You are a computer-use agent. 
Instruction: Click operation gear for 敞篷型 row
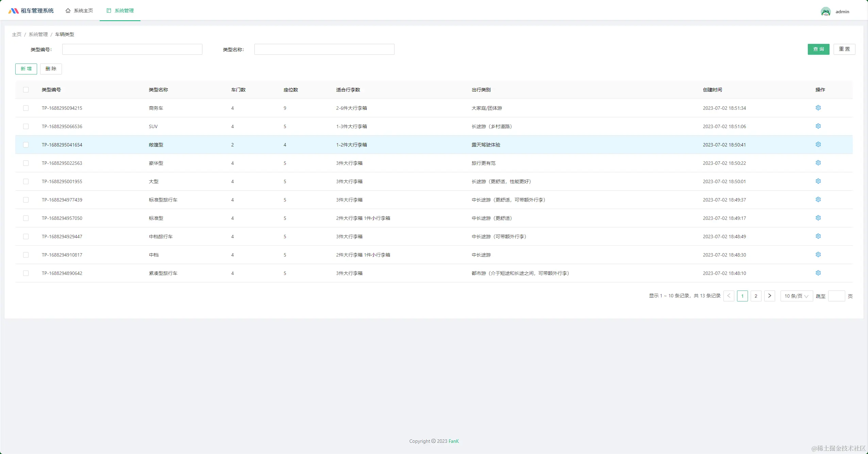tap(818, 144)
